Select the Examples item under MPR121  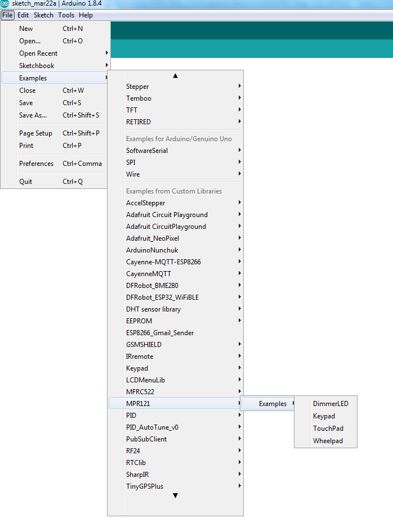(x=269, y=404)
